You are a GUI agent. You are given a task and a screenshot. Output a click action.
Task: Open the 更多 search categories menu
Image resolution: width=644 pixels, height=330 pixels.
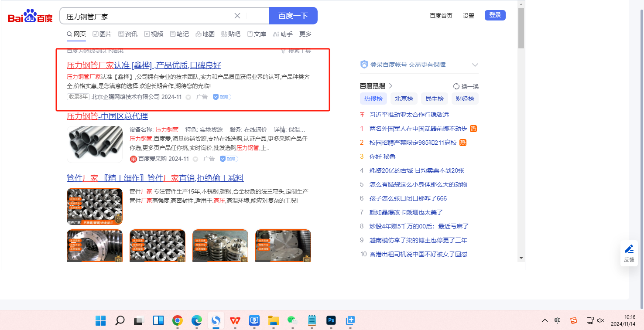(305, 34)
